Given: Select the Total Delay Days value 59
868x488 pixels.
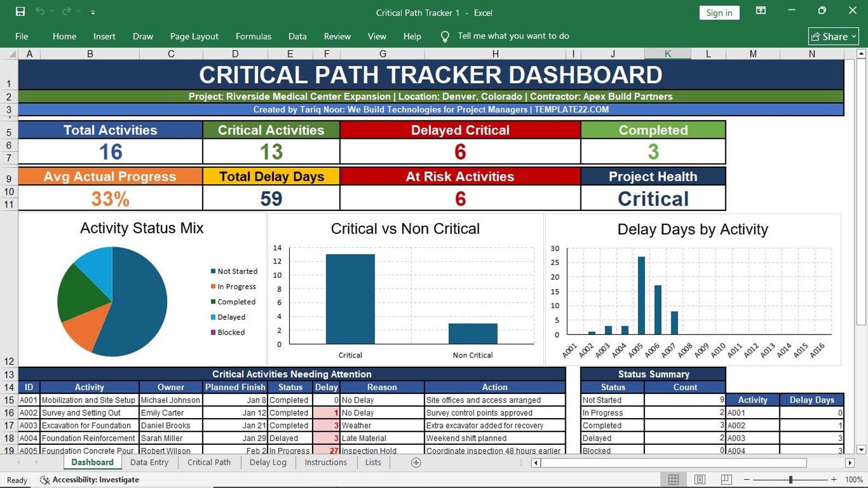Looking at the screenshot, I should [x=271, y=198].
